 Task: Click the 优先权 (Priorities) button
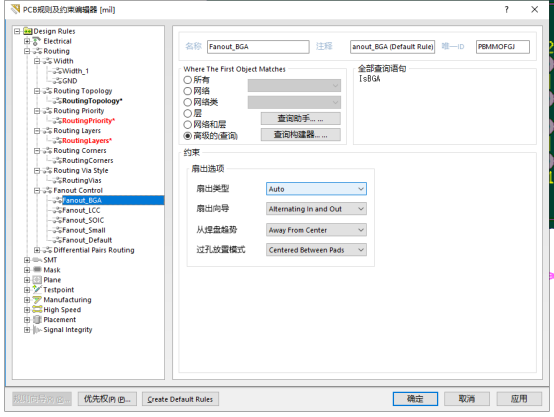pos(107,399)
